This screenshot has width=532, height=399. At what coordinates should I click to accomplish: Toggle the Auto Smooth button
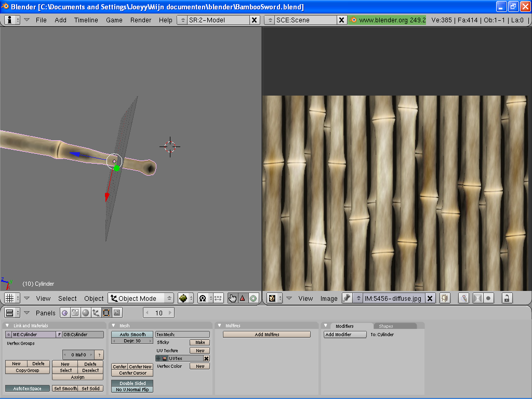point(132,335)
